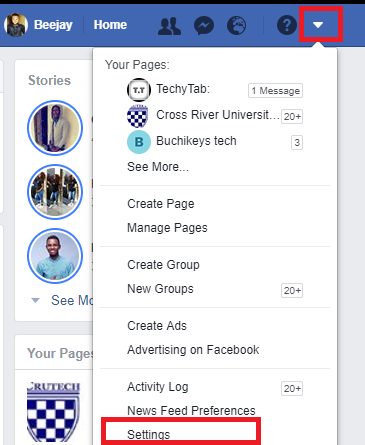Click the 1 Message badge next to TechyTab

pos(275,91)
